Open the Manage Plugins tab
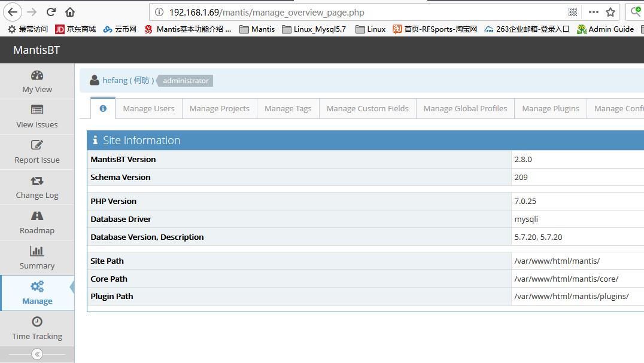Screen dimensions: 644x363 click(550, 108)
